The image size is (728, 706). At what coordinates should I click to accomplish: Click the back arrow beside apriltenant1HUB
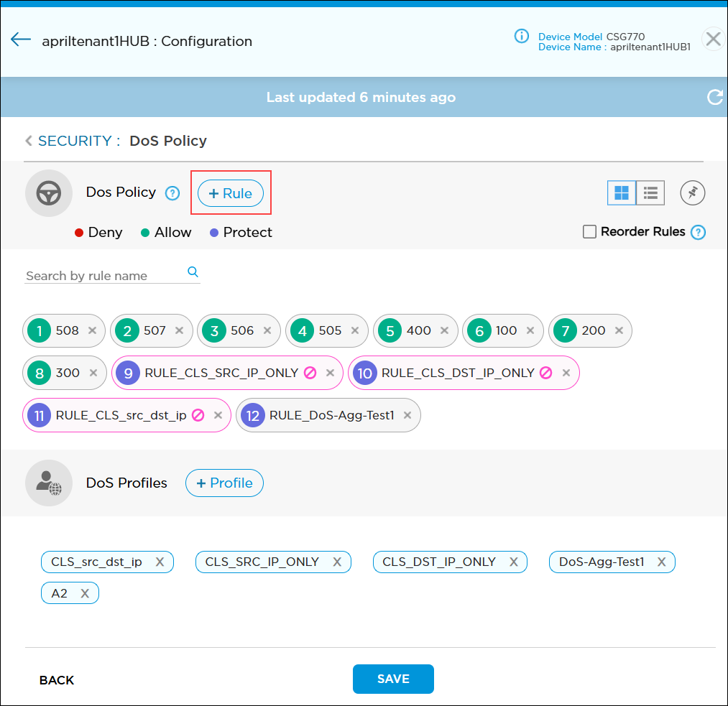pos(21,40)
